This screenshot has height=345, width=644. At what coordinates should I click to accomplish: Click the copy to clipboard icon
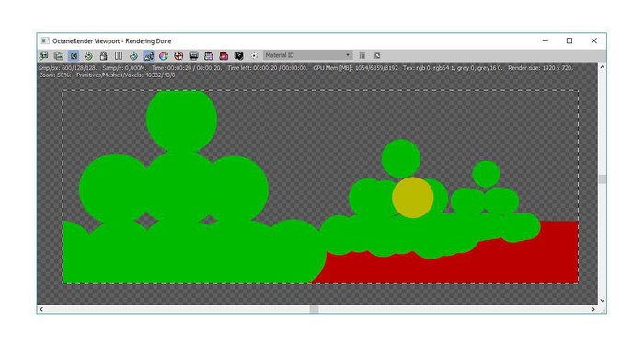click(x=59, y=55)
